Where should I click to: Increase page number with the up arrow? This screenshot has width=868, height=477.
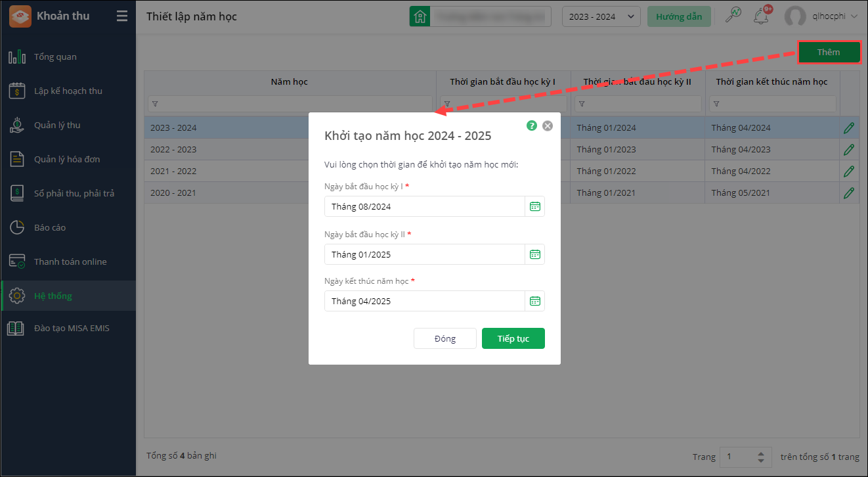(761, 453)
